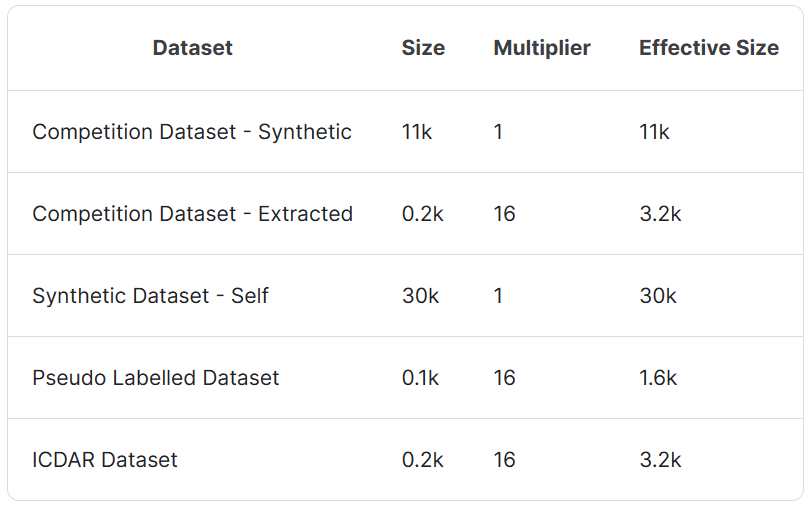The height and width of the screenshot is (506, 812).
Task: Select Multiplier 16 in Pseudo Labelled row
Action: pyautogui.click(x=504, y=378)
